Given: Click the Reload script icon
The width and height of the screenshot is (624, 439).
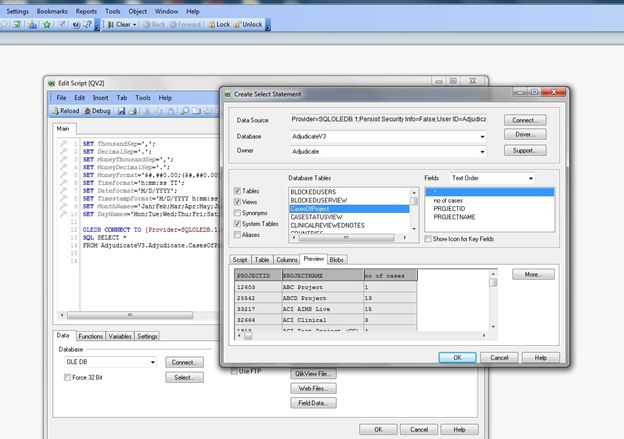Looking at the screenshot, I should (x=66, y=112).
